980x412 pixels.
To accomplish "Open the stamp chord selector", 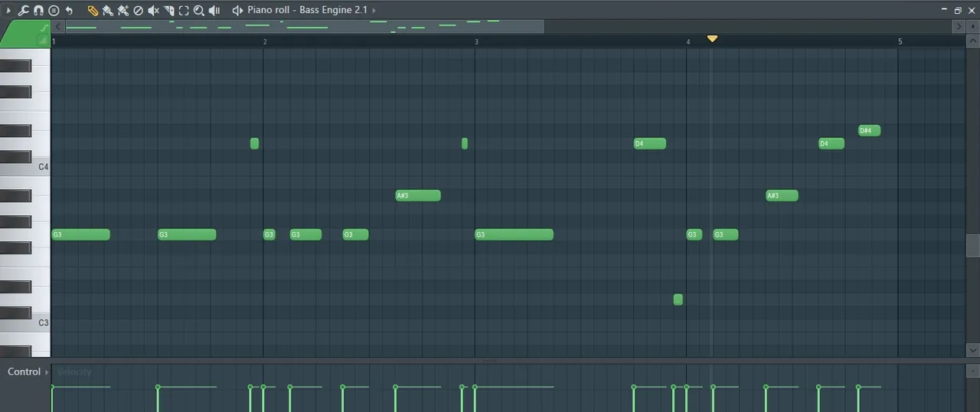I will click(x=54, y=10).
